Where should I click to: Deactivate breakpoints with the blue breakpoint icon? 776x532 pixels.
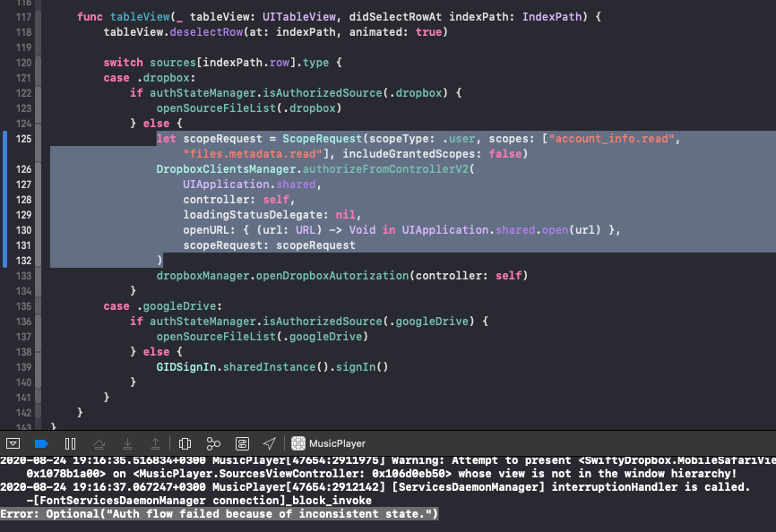(41, 443)
